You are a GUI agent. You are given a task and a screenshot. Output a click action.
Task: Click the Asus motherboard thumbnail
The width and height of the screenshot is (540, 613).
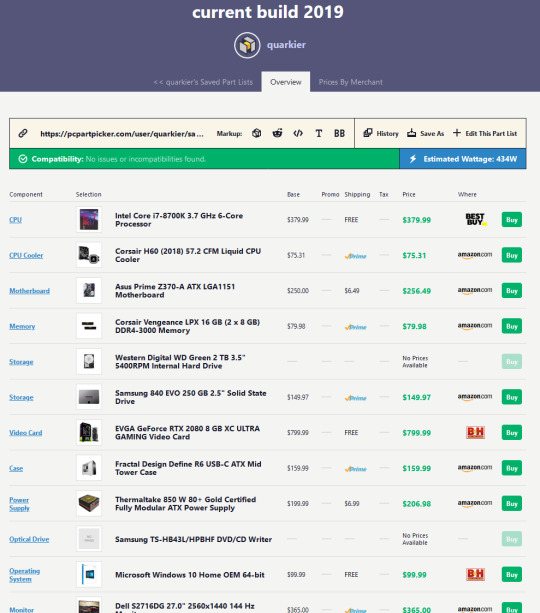[89, 290]
